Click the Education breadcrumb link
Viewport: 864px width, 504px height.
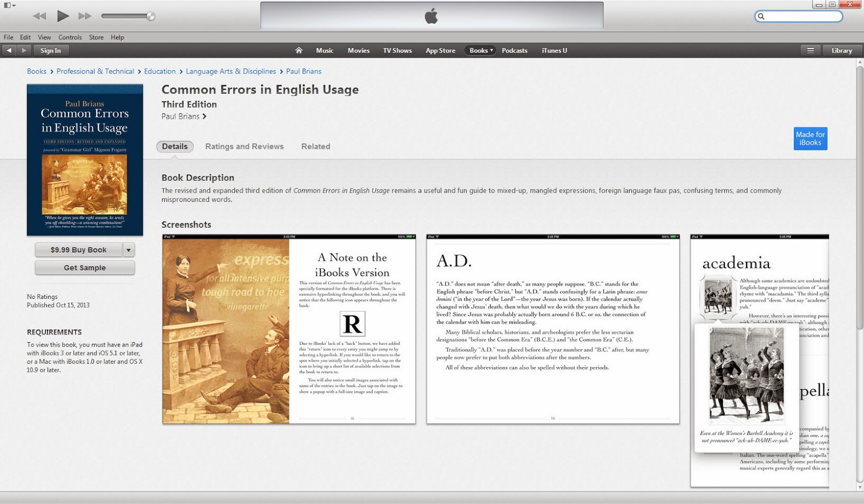click(160, 71)
